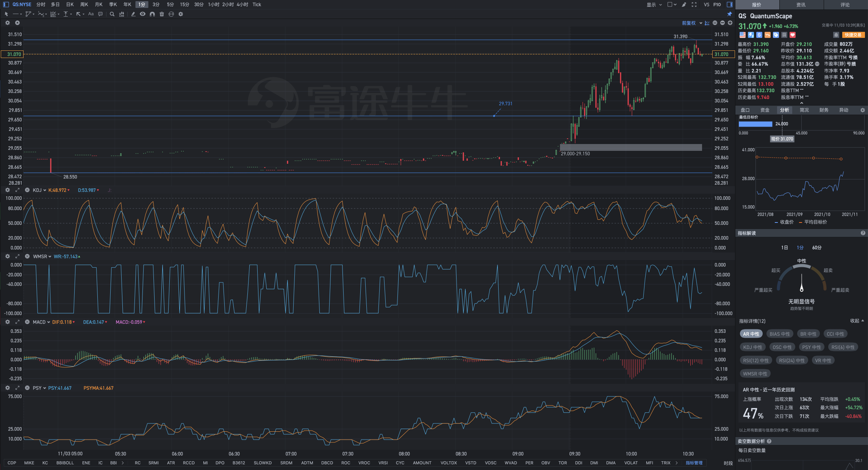The width and height of the screenshot is (868, 470).
Task: Toggle the right sidebar panel icon
Action: pos(729,5)
